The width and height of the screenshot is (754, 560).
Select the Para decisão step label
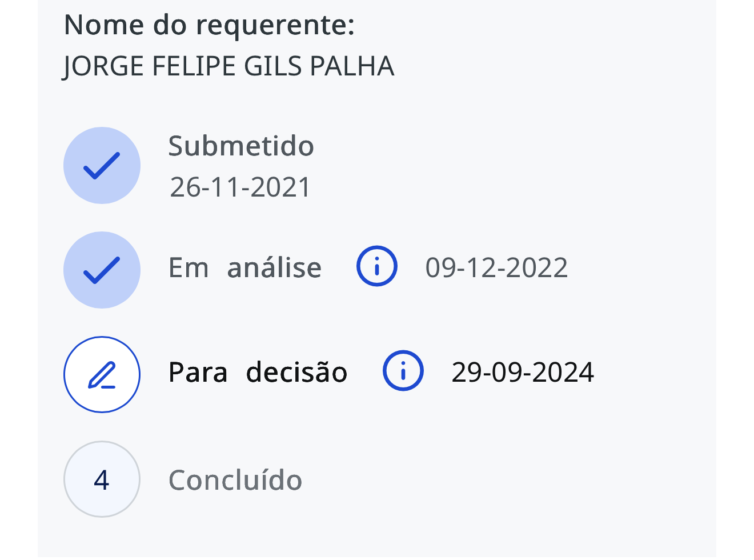(x=258, y=372)
